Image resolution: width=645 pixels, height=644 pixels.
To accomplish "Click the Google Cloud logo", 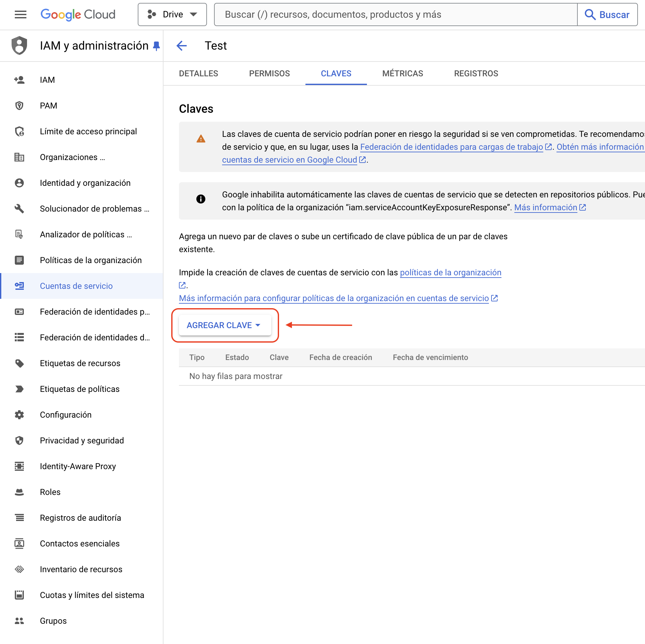I will (x=78, y=14).
